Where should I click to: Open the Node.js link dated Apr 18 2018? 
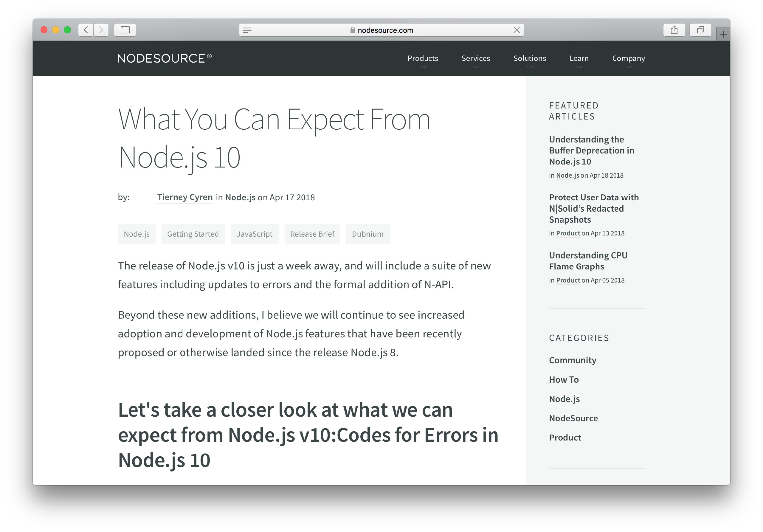coord(567,175)
